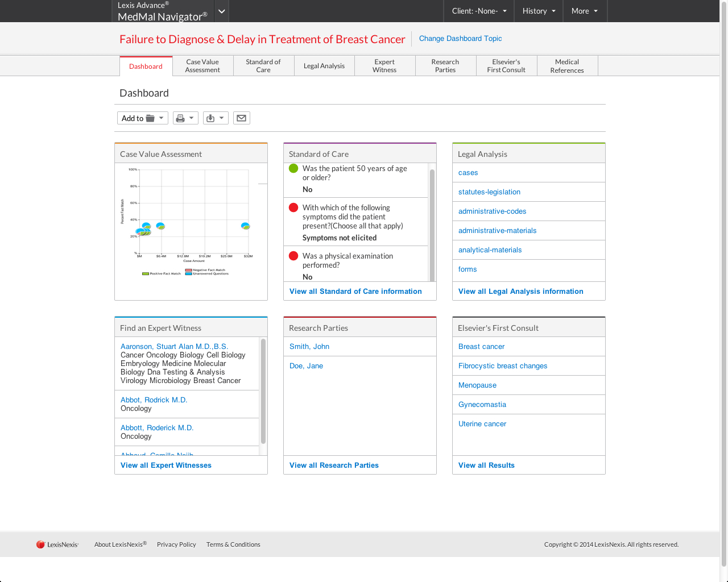Click the pie marker at $32M on chart
This screenshot has width=728, height=582.
tap(246, 226)
